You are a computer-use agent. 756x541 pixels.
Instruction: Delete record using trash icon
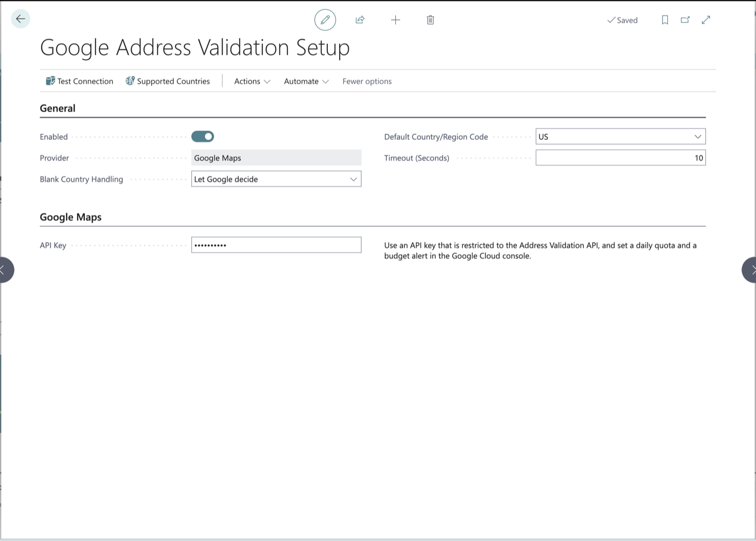point(430,20)
